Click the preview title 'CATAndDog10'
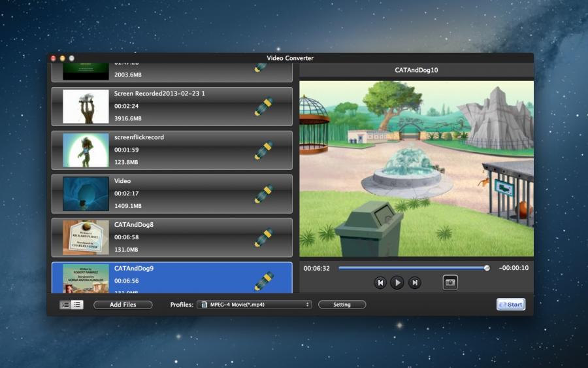 (x=416, y=70)
